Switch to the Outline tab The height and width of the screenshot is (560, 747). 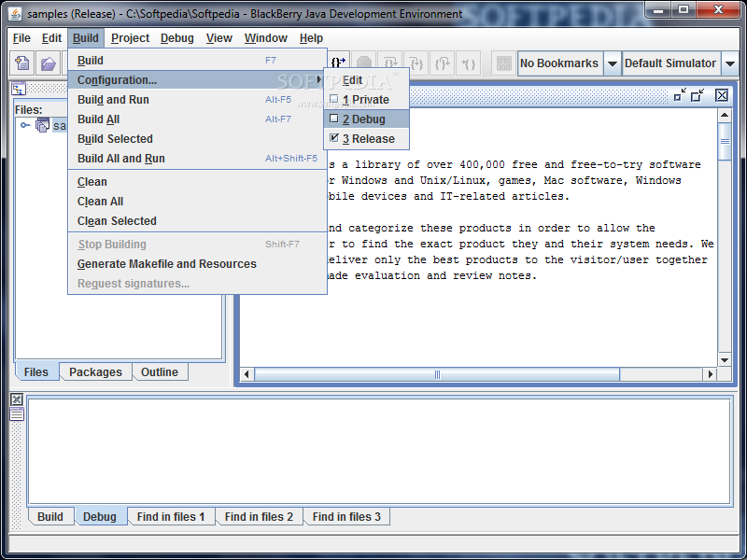pos(160,371)
